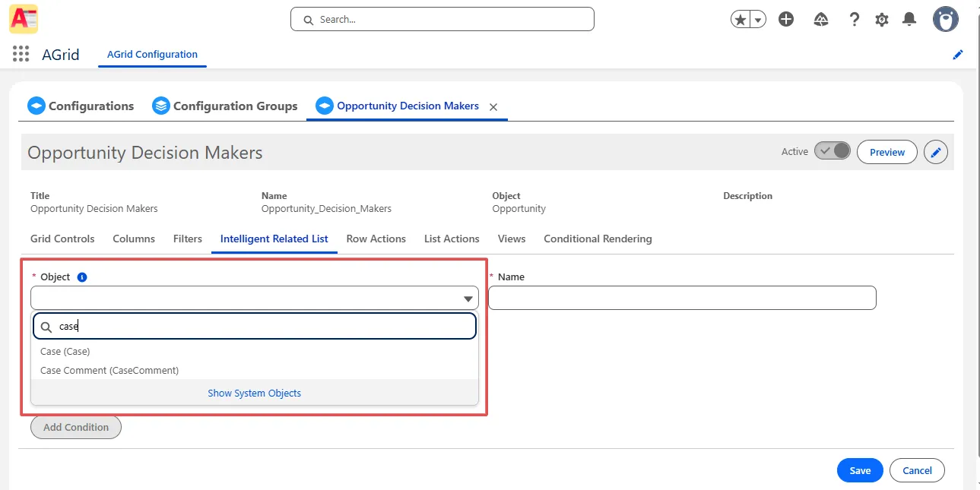Open the App Launcher grid icon
Image resolution: width=980 pixels, height=490 pixels.
tap(21, 55)
